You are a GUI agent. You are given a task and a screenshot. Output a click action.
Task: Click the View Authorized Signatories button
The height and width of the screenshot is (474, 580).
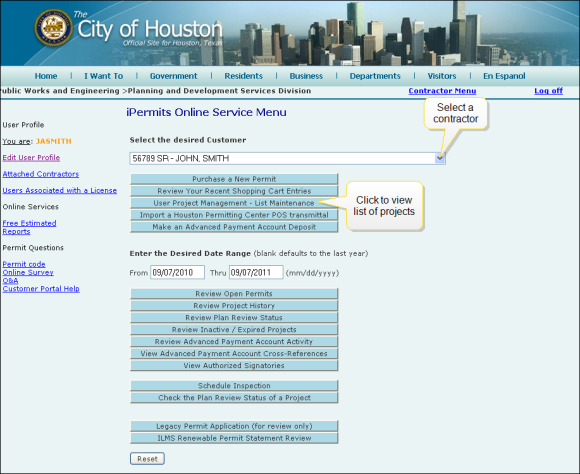[234, 366]
